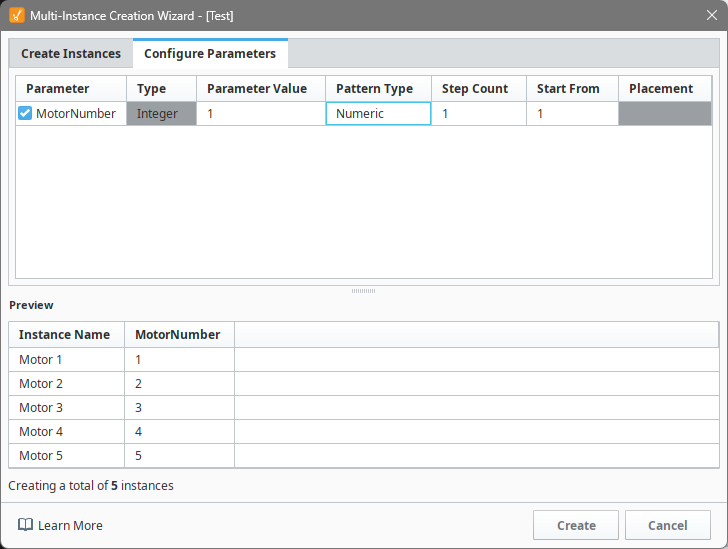Uncheck the MotorNumber parameter checkbox
This screenshot has width=728, height=549.
point(25,114)
